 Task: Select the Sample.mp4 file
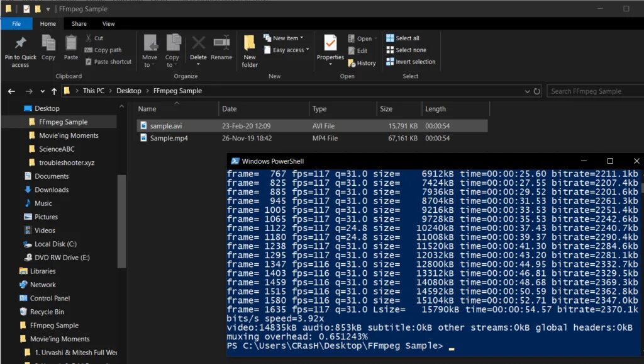click(x=312, y=138)
